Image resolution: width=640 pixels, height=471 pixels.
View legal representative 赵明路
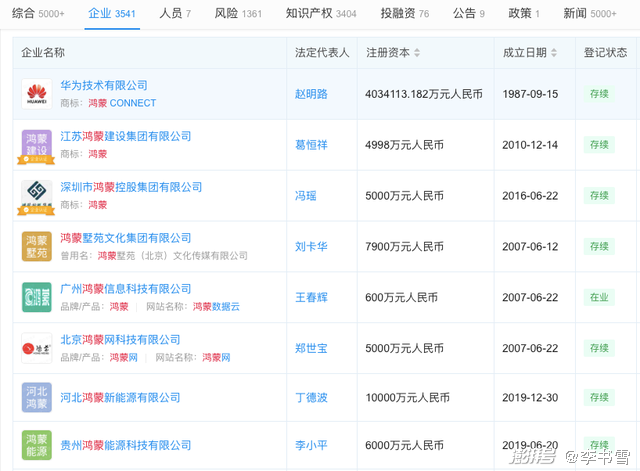click(311, 94)
